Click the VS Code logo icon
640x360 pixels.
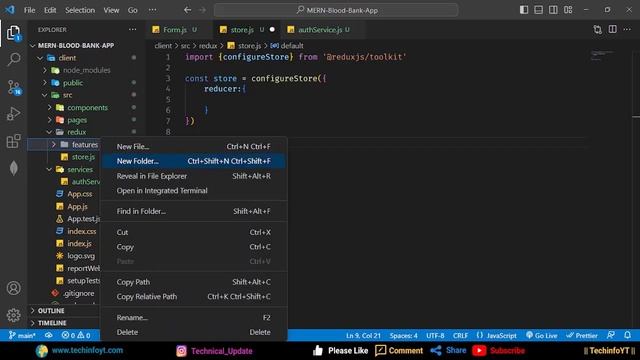10,9
